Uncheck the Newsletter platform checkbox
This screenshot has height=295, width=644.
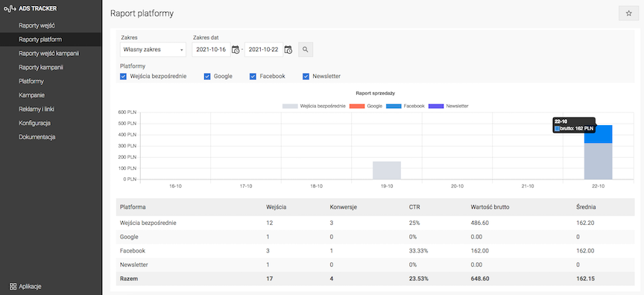click(x=306, y=76)
